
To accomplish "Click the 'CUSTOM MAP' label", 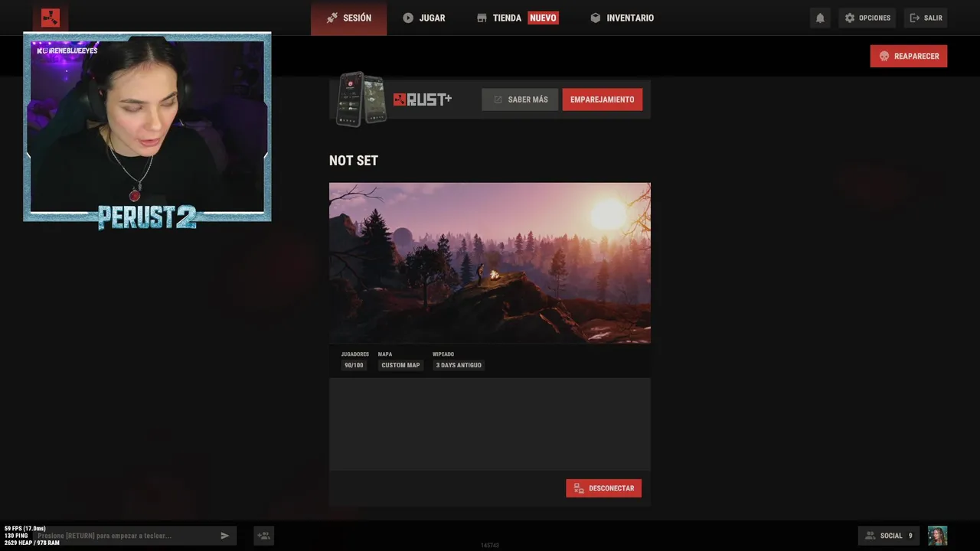I will click(400, 365).
